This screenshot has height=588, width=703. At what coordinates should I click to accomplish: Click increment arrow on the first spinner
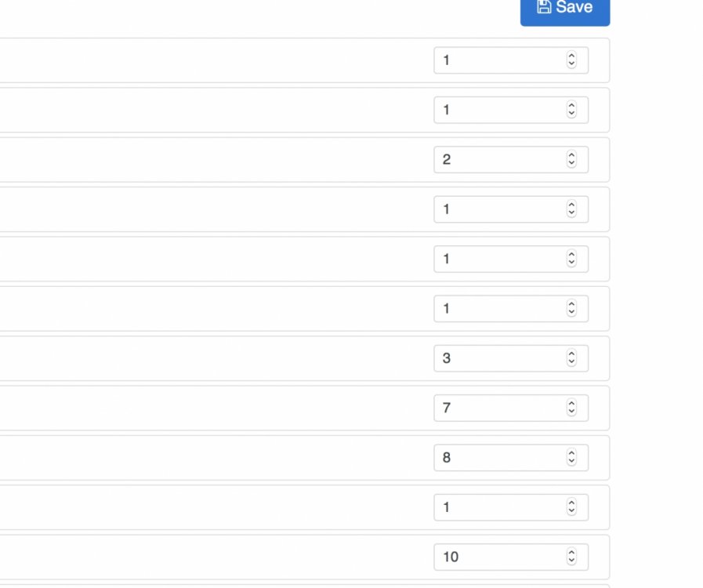click(x=571, y=56)
